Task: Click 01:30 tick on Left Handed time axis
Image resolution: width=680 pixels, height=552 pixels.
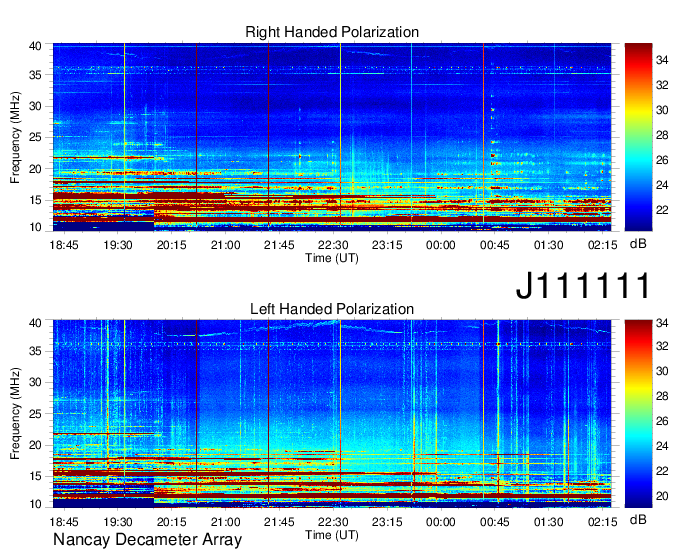Action: coord(549,522)
